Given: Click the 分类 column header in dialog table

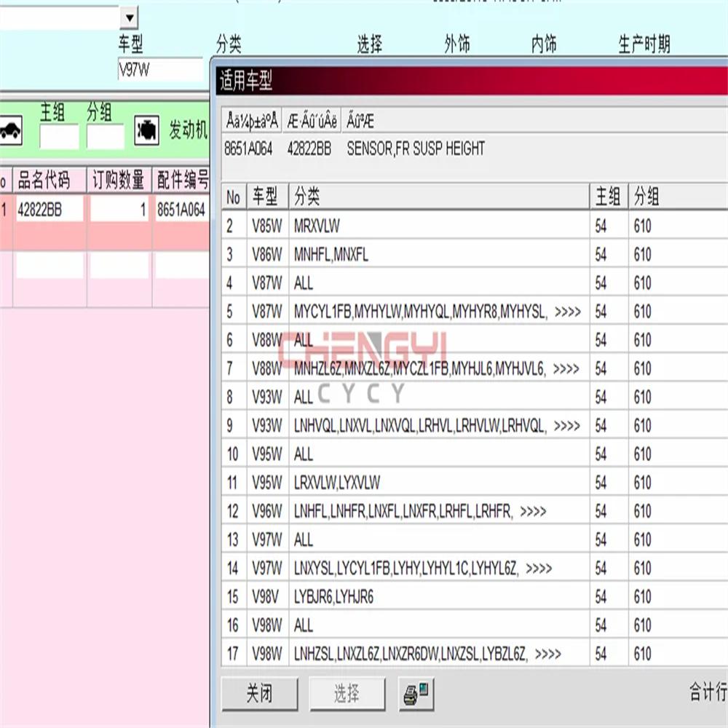Looking at the screenshot, I should click(439, 197).
